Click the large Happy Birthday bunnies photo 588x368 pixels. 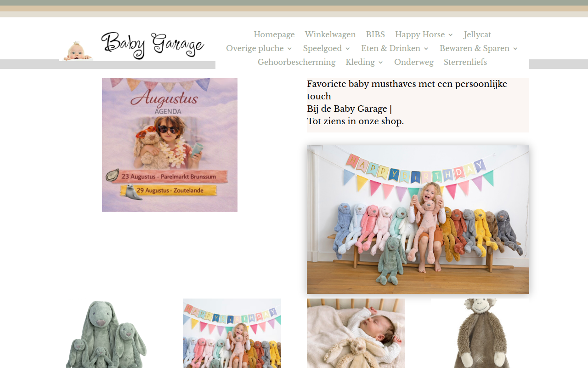[x=418, y=219]
